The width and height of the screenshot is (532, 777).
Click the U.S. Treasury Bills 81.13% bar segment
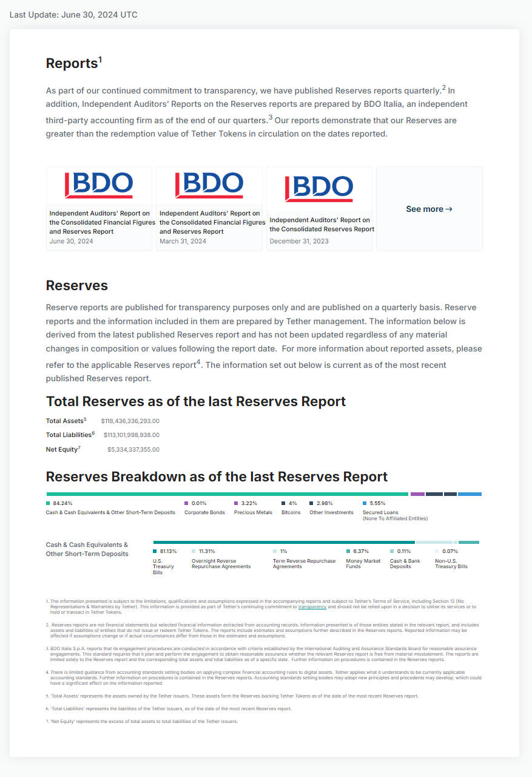click(x=284, y=542)
